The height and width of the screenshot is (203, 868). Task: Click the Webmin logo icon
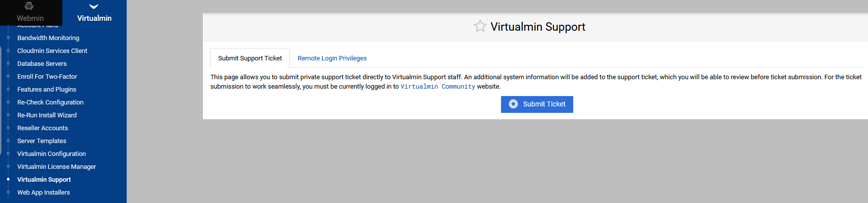tap(29, 6)
